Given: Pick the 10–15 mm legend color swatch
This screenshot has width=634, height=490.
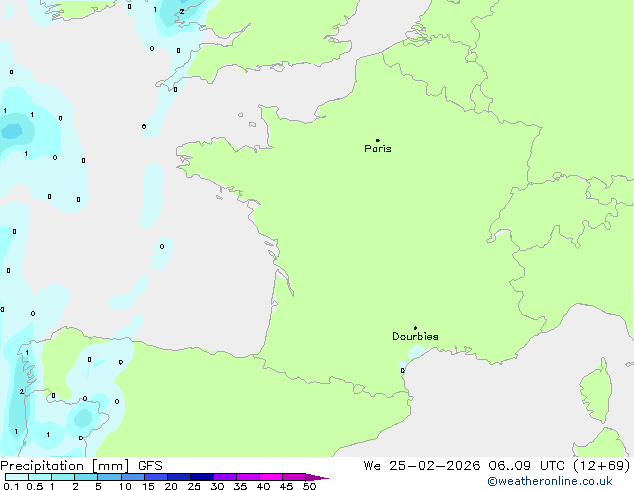Looking at the screenshot, I should 133,477.
